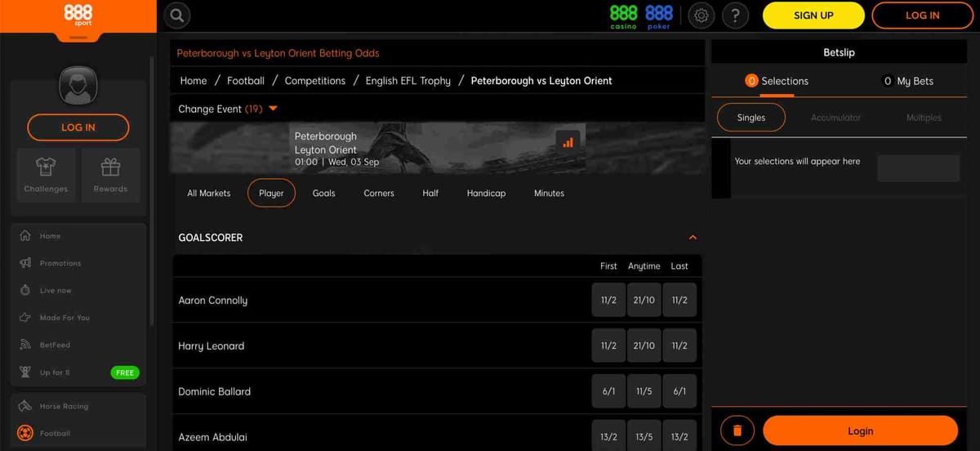Image resolution: width=980 pixels, height=451 pixels.
Task: Select the Goals markets tab
Action: 324,193
